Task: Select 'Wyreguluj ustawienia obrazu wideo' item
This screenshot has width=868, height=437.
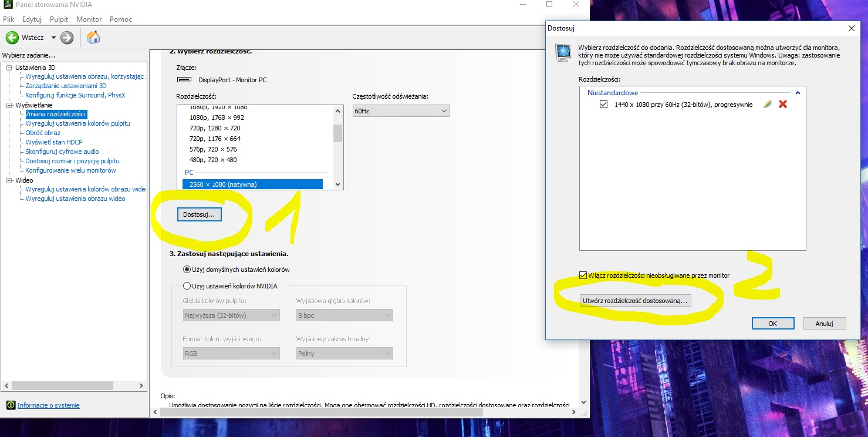Action: click(x=75, y=199)
